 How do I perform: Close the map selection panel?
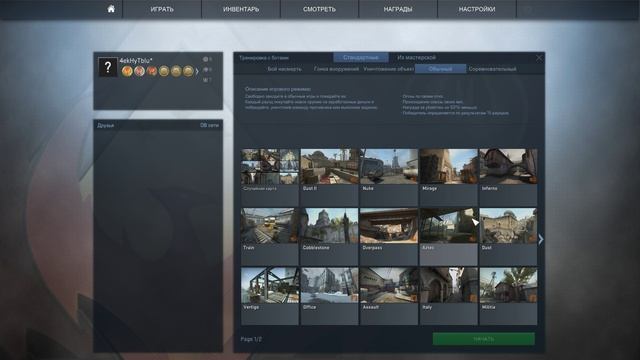tap(539, 58)
